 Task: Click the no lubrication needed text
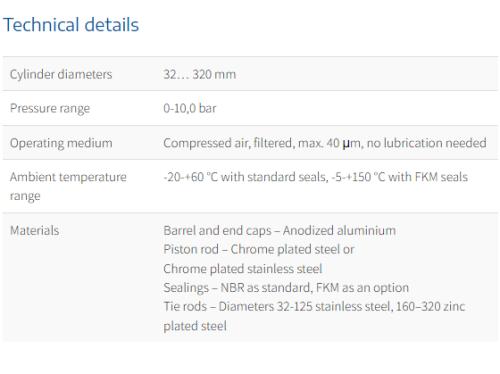[x=427, y=143]
